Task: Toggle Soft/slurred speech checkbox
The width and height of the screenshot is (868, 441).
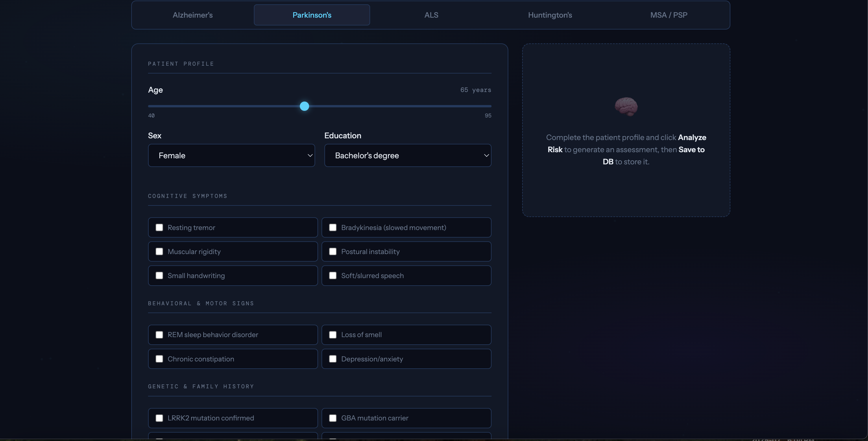Action: point(333,275)
